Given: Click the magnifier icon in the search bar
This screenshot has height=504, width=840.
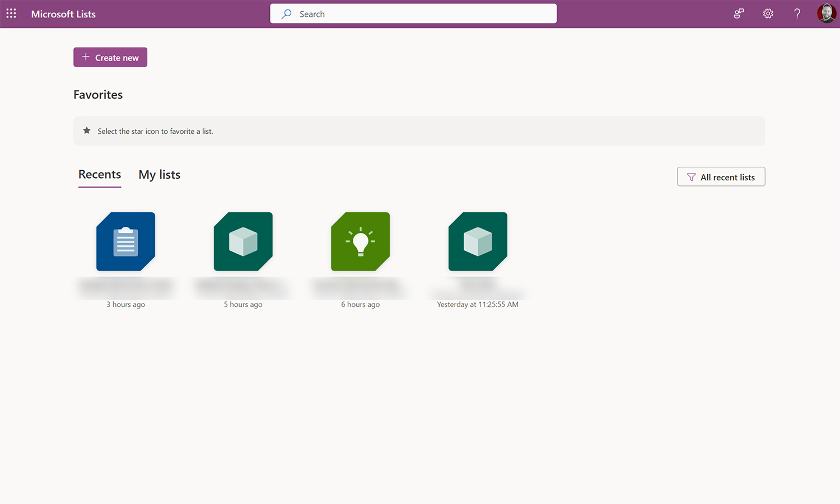Looking at the screenshot, I should point(286,13).
